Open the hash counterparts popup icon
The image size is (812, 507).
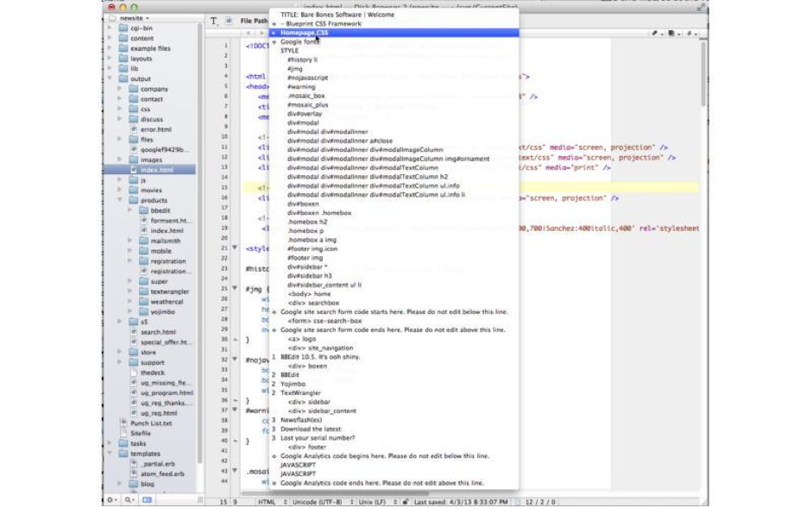pyautogui.click(x=691, y=33)
